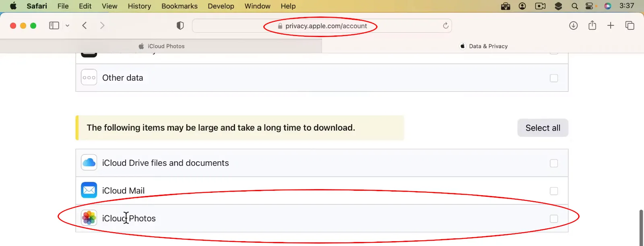644x246 pixels.
Task: Enable iCloud Drive files and documents checkbox
Action: (x=554, y=163)
